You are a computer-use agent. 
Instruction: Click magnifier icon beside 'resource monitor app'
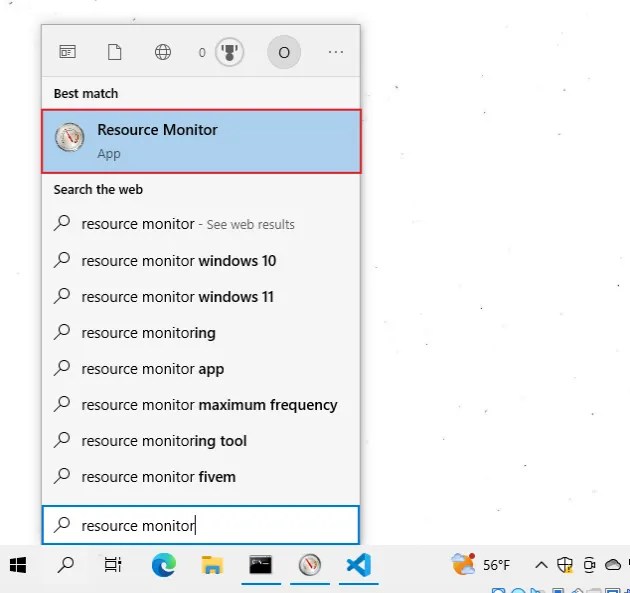(x=62, y=368)
